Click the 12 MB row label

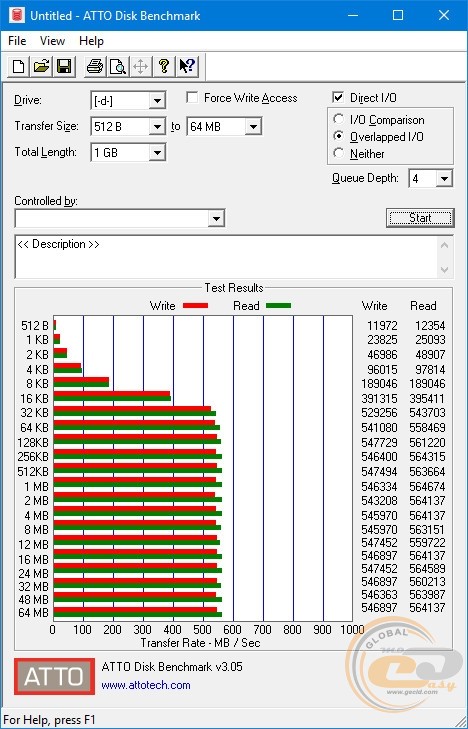(x=34, y=544)
